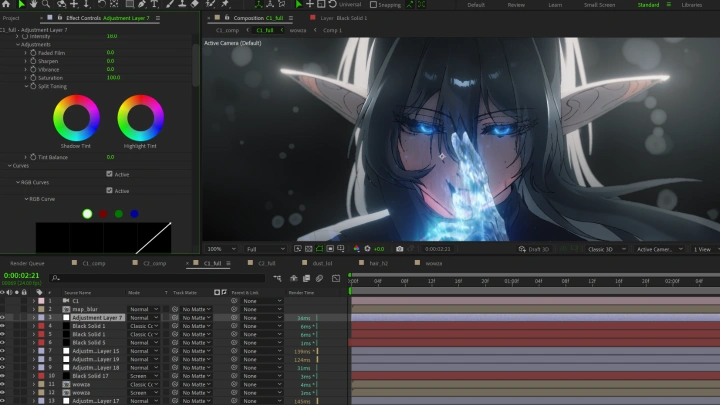Open the 1 View layout dropdown
Screen dimensions: 720x405
coord(705,249)
